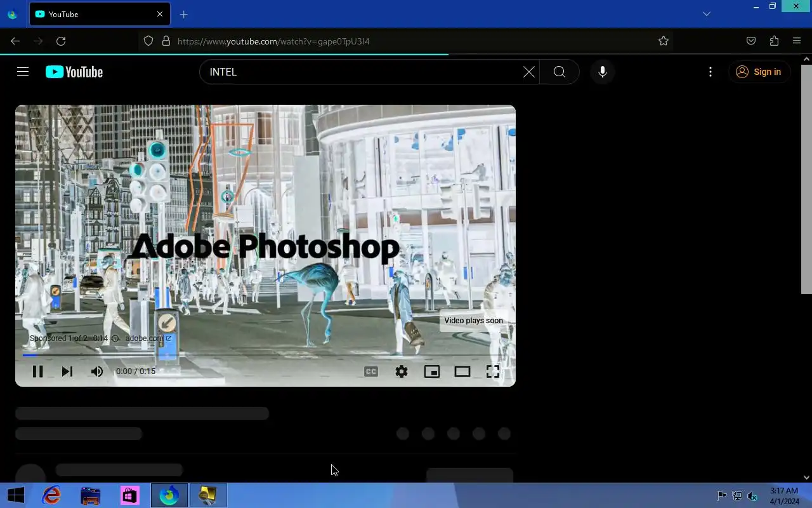Image resolution: width=812 pixels, height=508 pixels.
Task: Open the File Explorer taskbar app
Action: click(x=91, y=495)
